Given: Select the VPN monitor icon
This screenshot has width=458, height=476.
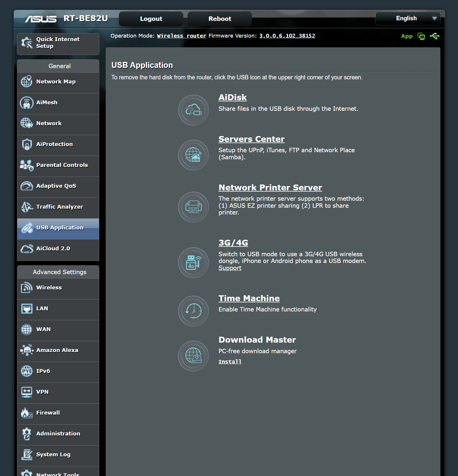Looking at the screenshot, I should tap(27, 392).
